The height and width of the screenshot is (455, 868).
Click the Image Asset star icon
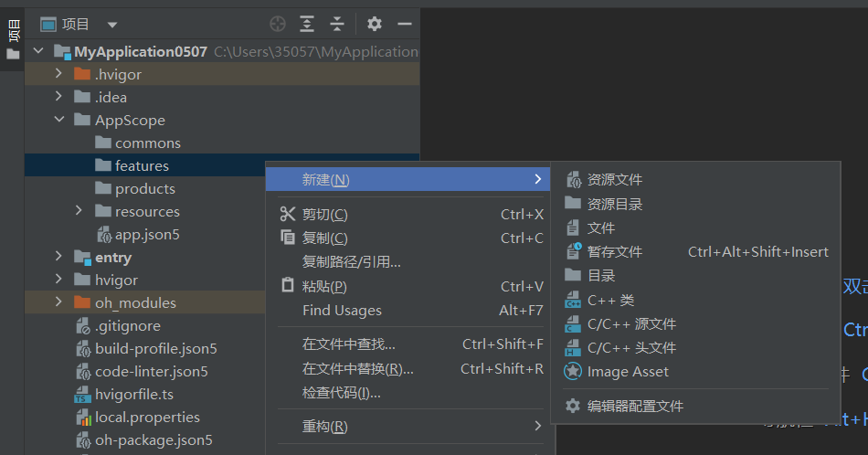(573, 372)
